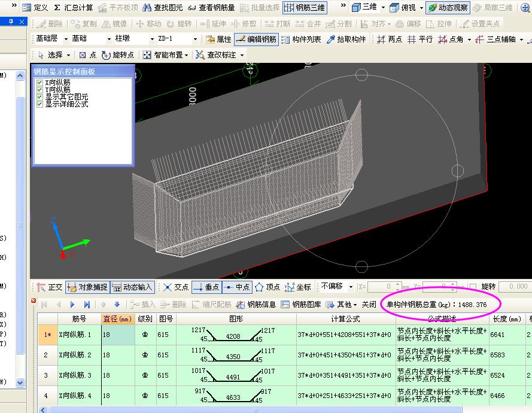Select 三点辅轴 three-point auxiliary axis
Screen dimensions: 532x413
point(495,40)
